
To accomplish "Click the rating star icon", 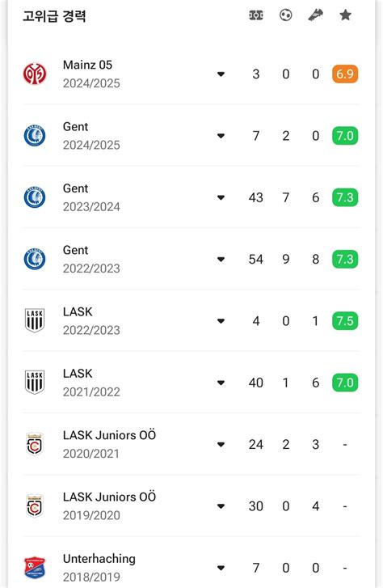I will click(345, 15).
